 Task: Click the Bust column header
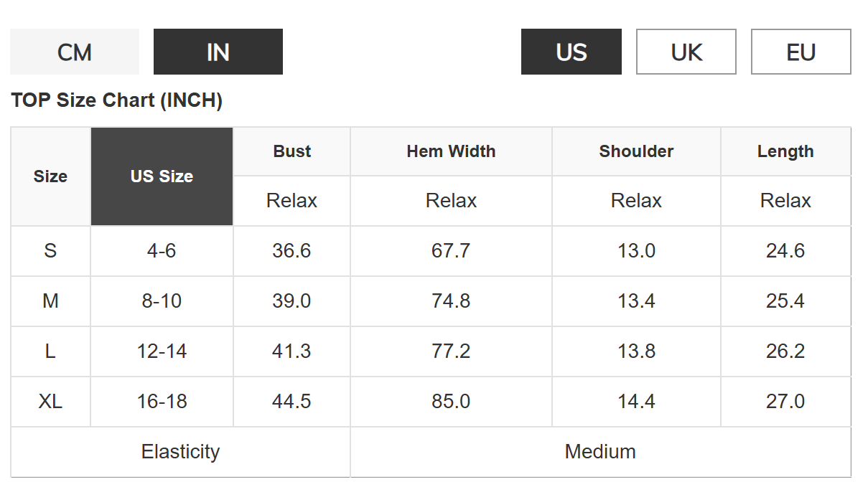(292, 151)
